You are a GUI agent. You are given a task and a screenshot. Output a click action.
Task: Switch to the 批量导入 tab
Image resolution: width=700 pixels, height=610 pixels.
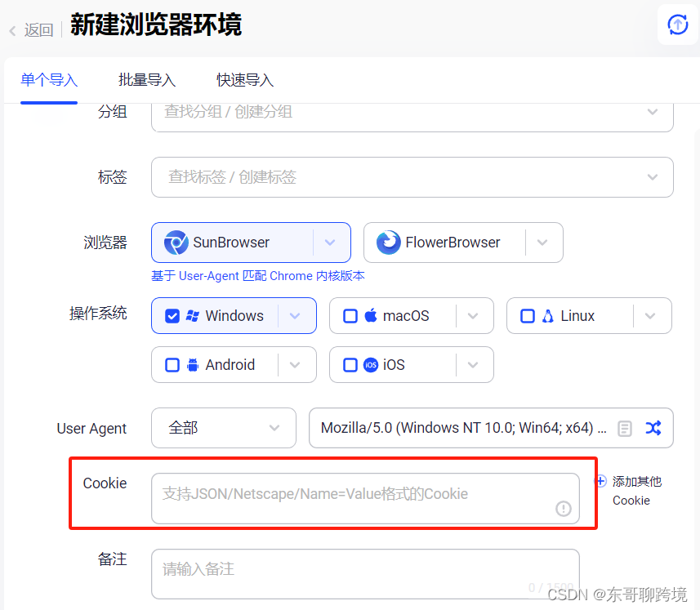(x=147, y=80)
